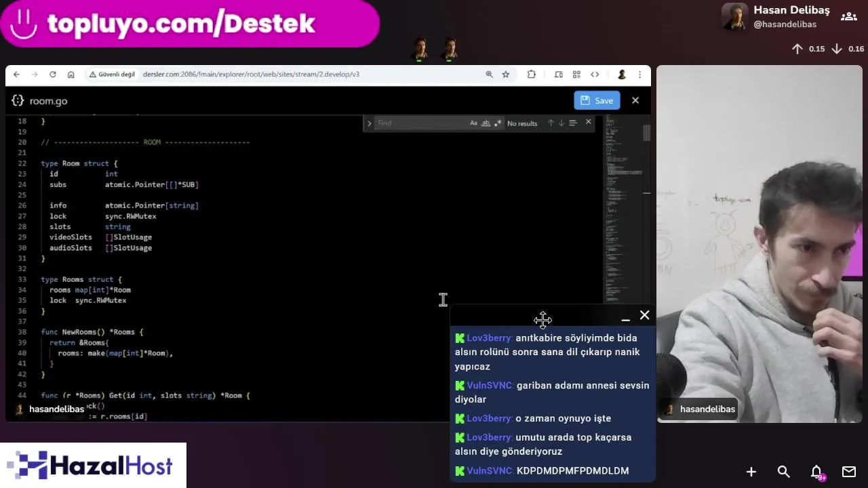Open messages envelope icon
This screenshot has height=488, width=868.
[849, 472]
